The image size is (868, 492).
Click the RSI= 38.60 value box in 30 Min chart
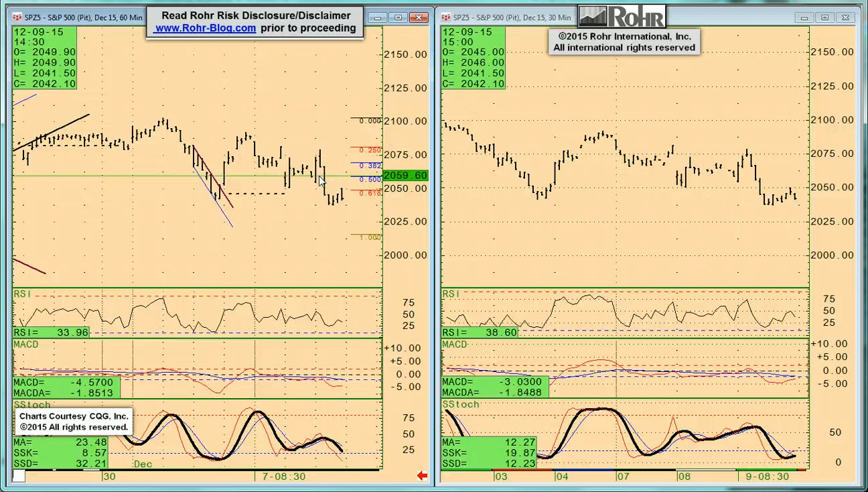pos(480,332)
